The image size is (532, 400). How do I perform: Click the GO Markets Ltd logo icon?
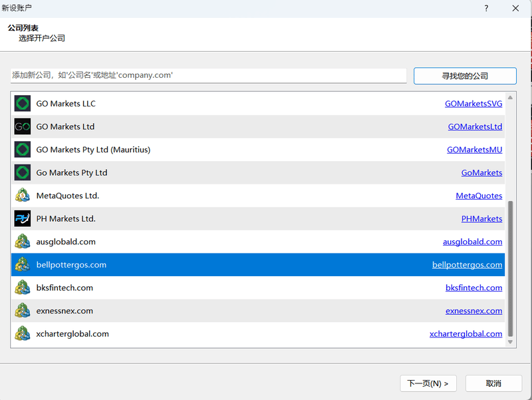23,126
